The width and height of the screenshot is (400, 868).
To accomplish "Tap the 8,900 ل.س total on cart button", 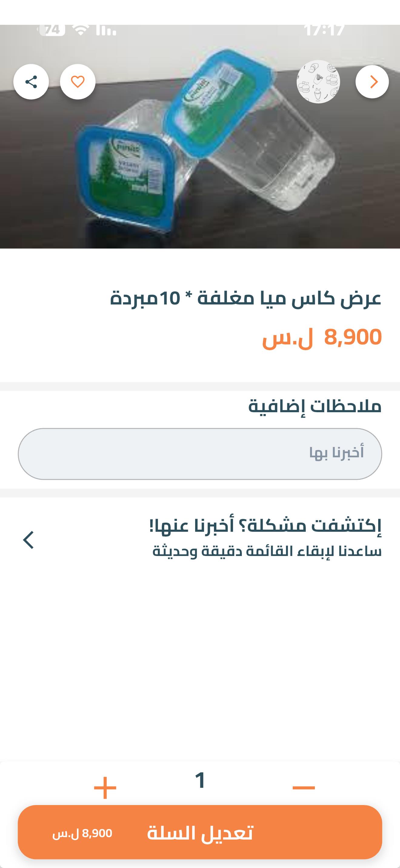I will click(82, 833).
